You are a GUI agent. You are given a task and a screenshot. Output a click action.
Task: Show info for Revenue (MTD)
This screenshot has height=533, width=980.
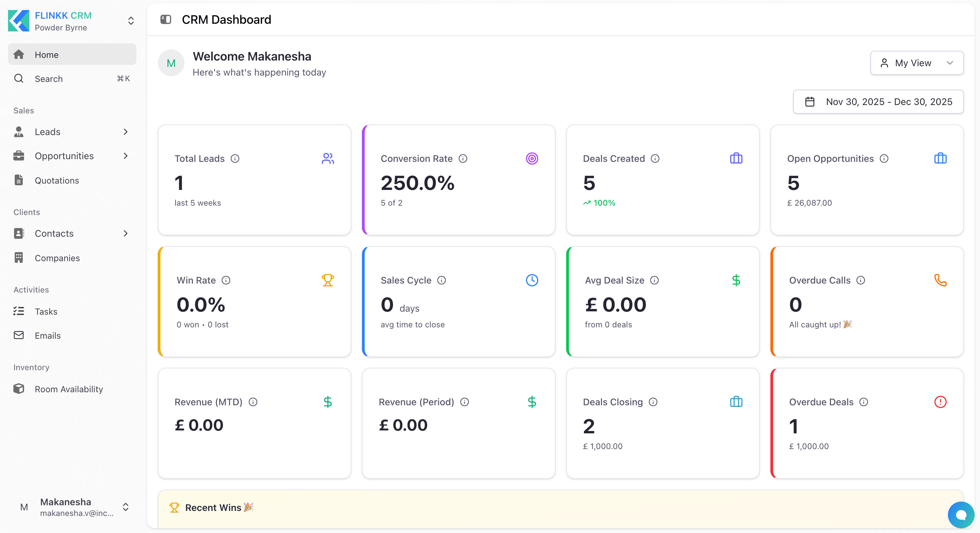click(253, 402)
